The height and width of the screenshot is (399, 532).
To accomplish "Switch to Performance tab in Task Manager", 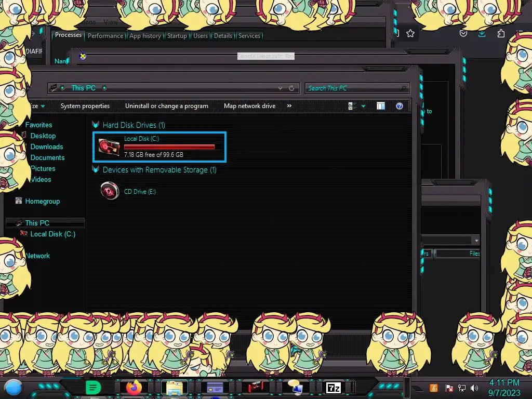I will (x=105, y=36).
